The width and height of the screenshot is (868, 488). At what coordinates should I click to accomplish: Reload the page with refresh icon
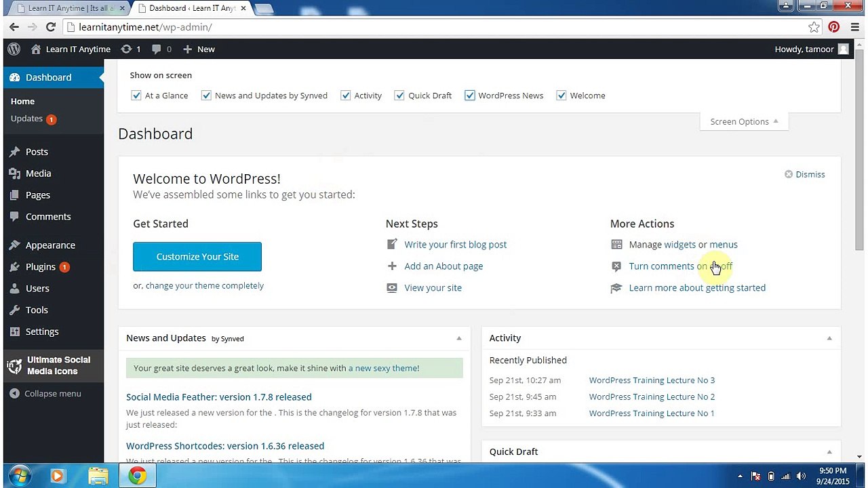[x=50, y=27]
